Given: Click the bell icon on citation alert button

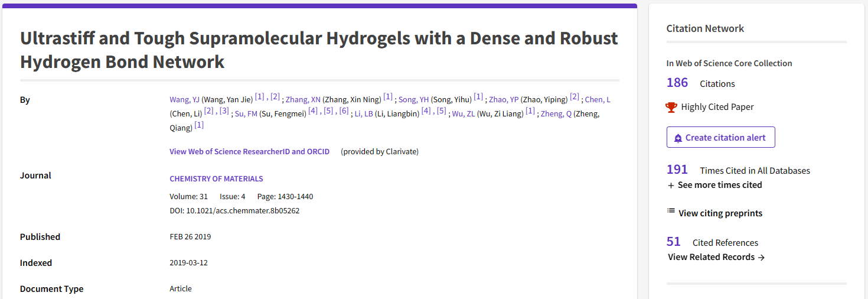Looking at the screenshot, I should click(x=678, y=138).
